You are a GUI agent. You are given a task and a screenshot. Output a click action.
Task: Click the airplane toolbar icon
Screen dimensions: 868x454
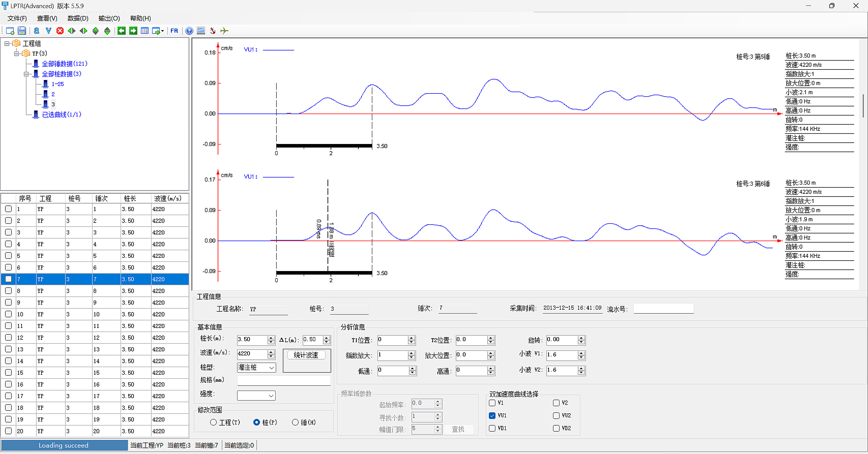pyautogui.click(x=224, y=31)
